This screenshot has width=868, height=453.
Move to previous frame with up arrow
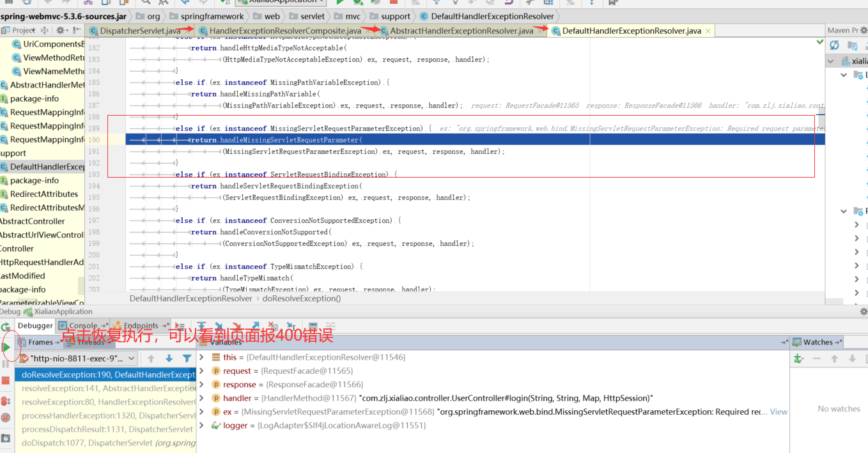click(x=151, y=359)
